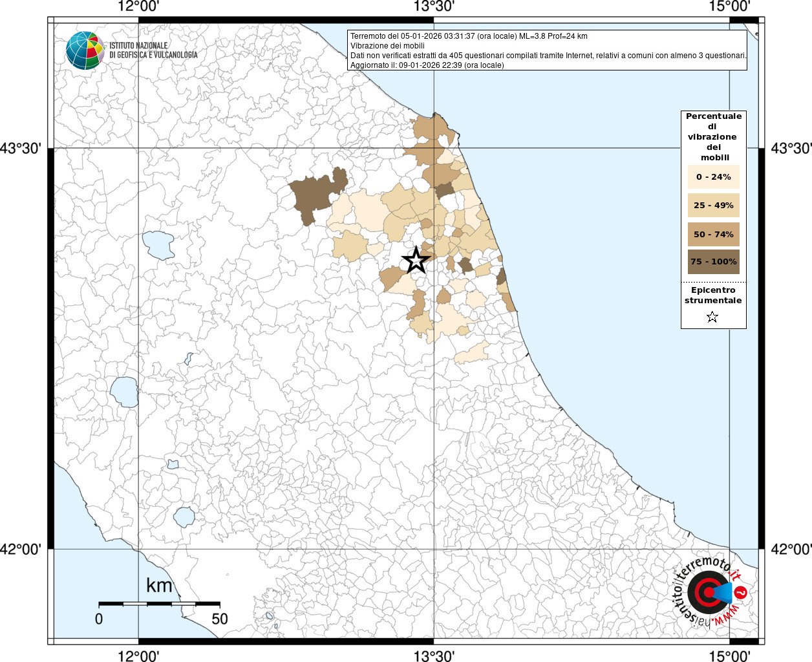Select the 0 - 24% legend swatch
Viewport: 812px width, 662px height.
pos(713,177)
